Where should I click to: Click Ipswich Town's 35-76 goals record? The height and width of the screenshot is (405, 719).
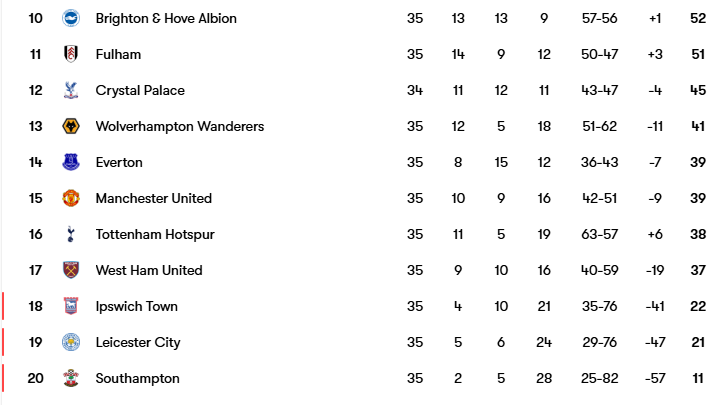coord(599,306)
